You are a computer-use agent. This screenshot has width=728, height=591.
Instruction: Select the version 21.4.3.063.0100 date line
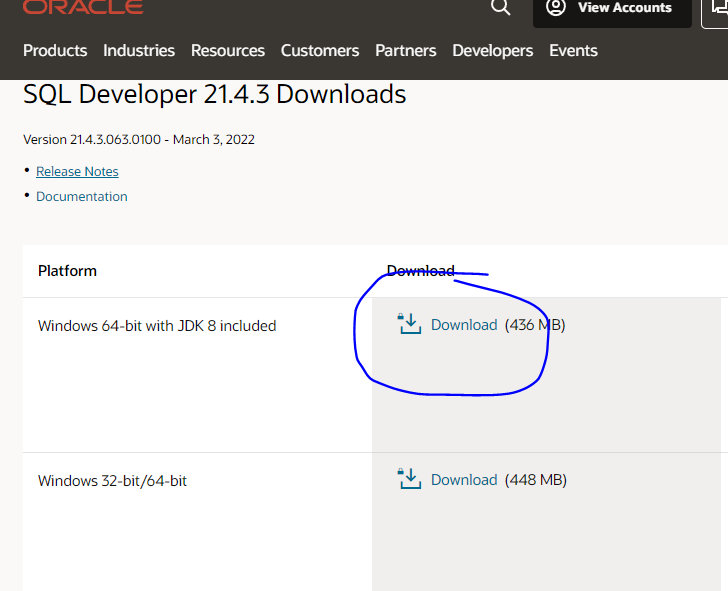(139, 139)
